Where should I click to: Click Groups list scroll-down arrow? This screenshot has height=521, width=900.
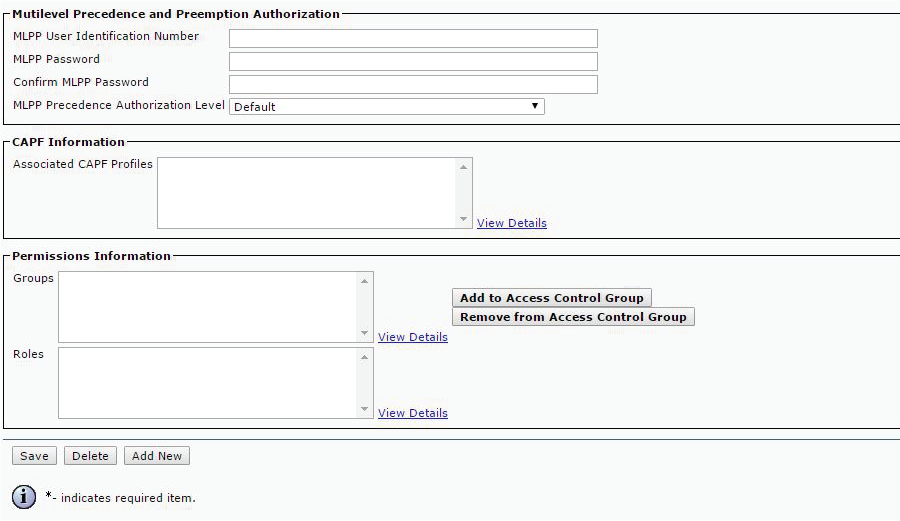(x=365, y=333)
